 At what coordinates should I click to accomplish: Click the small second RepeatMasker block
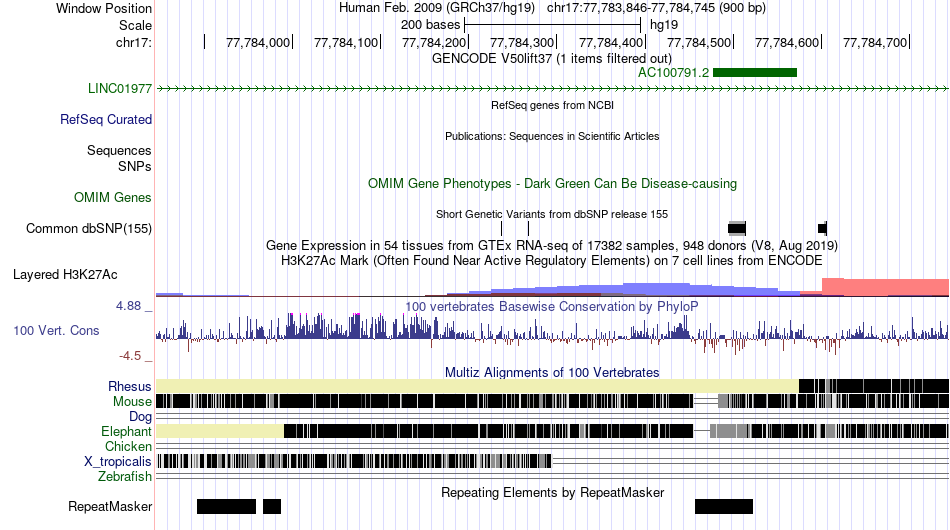coord(272,506)
